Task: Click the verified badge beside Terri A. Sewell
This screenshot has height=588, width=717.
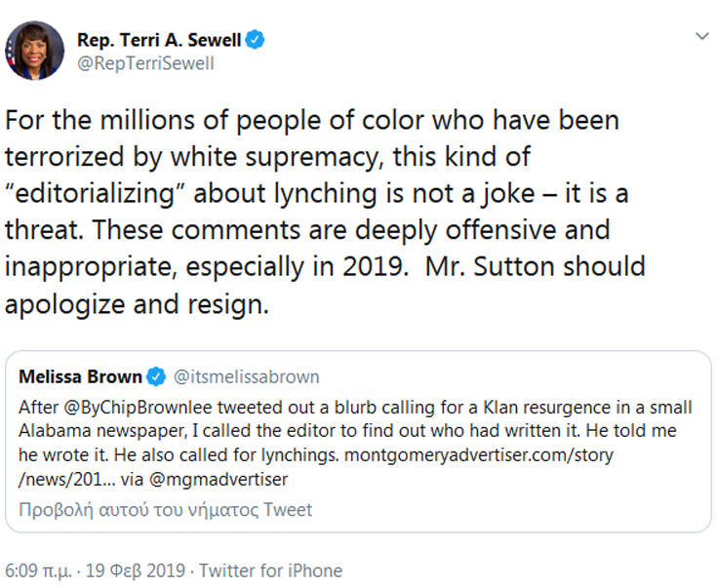Action: pyautogui.click(x=256, y=40)
